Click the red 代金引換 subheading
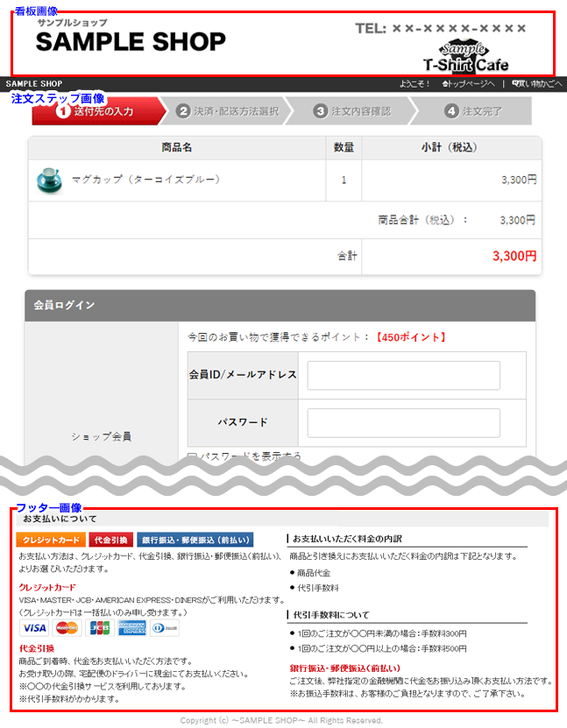Viewport: 567px width, 728px height. [37, 648]
